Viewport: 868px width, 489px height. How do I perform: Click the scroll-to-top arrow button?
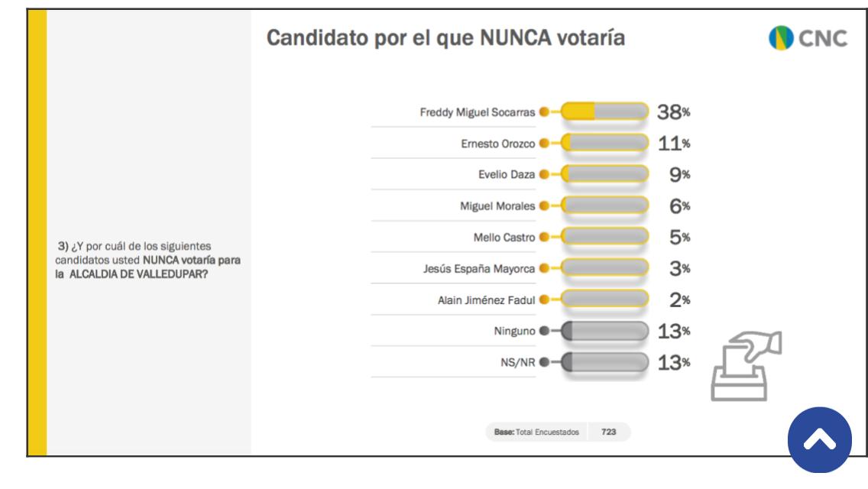pyautogui.click(x=819, y=440)
